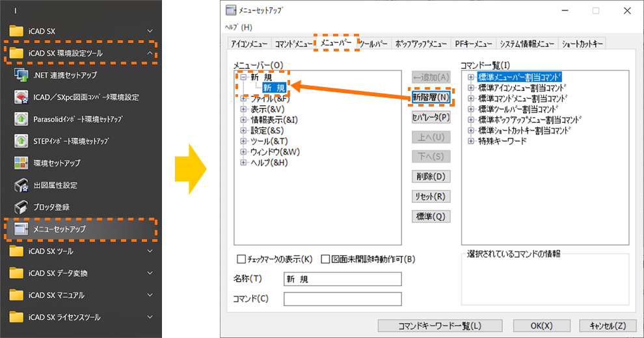Click 新階層(N) button
The height and width of the screenshot is (338, 644).
click(x=431, y=97)
